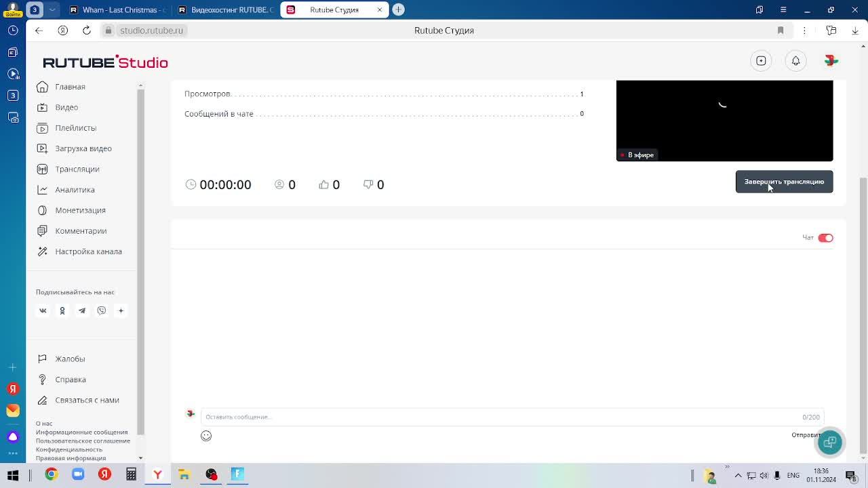The image size is (868, 488).
Task: Click the RUTUBE Studio logo
Action: coord(105,62)
